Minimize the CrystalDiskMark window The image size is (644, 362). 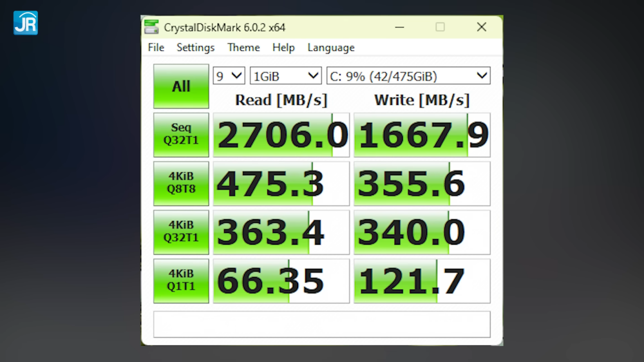(400, 27)
